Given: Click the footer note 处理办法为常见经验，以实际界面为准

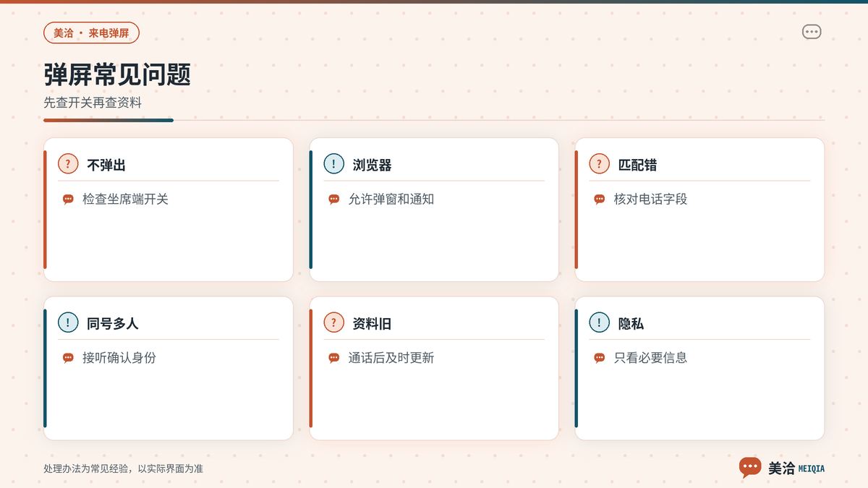Looking at the screenshot, I should pyautogui.click(x=123, y=468).
